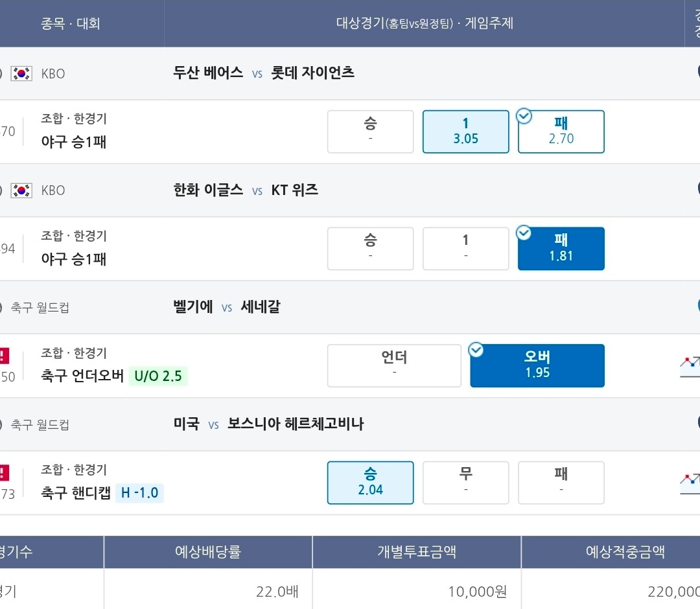Click red alert icon on soccer handicap row
Image resolution: width=700 pixels, height=609 pixels.
click(x=4, y=473)
